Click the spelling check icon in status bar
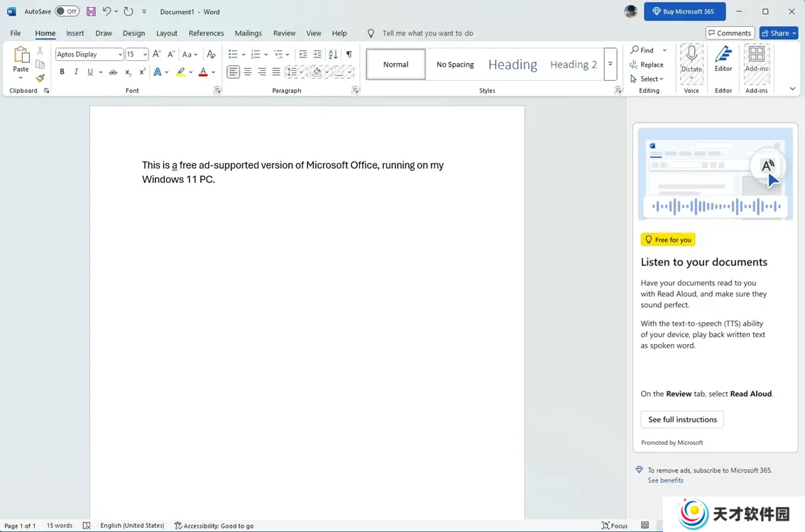The image size is (805, 532). [x=87, y=526]
